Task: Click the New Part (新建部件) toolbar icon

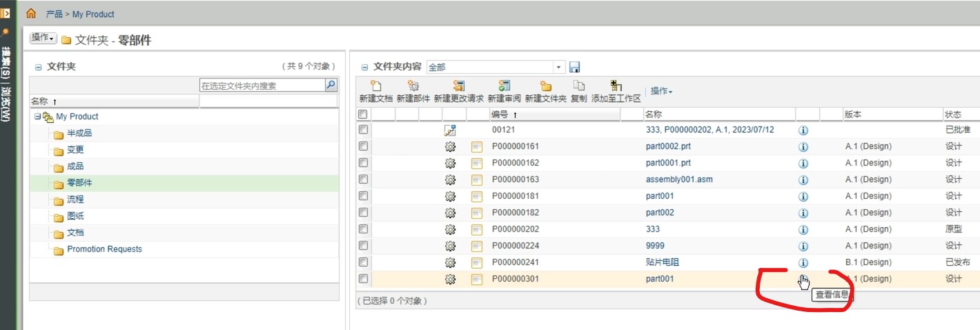Action: point(413,86)
